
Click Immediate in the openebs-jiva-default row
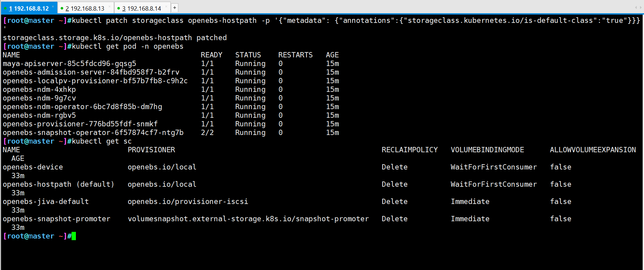470,202
